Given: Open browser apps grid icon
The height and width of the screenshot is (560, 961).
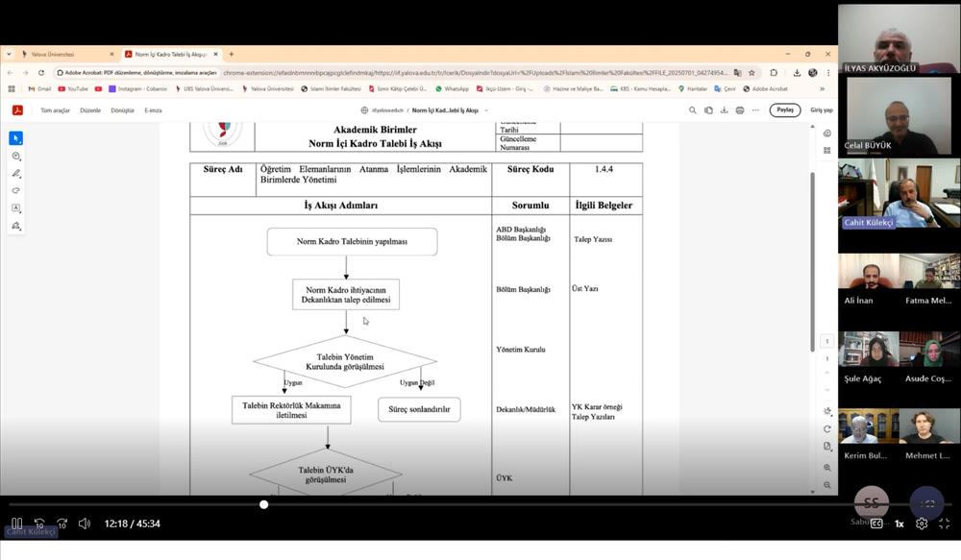Looking at the screenshot, I should (11, 88).
